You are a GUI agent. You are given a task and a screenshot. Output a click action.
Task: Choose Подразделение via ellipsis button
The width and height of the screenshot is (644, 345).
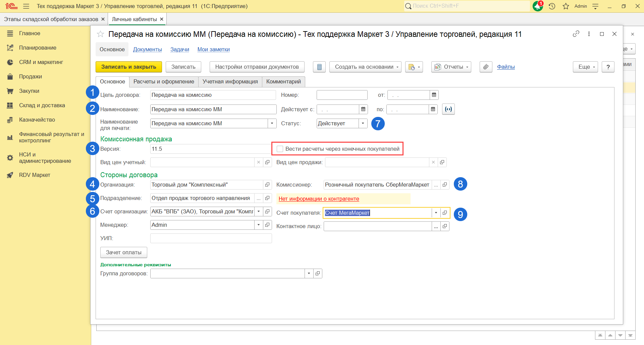pyautogui.click(x=259, y=198)
